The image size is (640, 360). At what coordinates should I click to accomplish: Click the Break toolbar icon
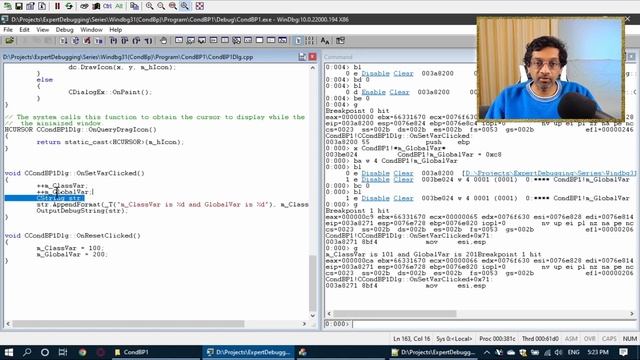click(99, 40)
